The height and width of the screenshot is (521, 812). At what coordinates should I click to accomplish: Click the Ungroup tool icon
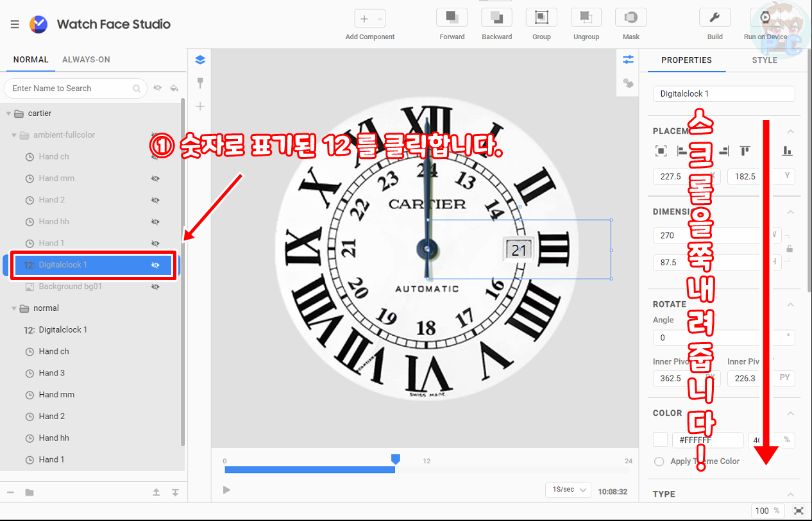tap(586, 17)
